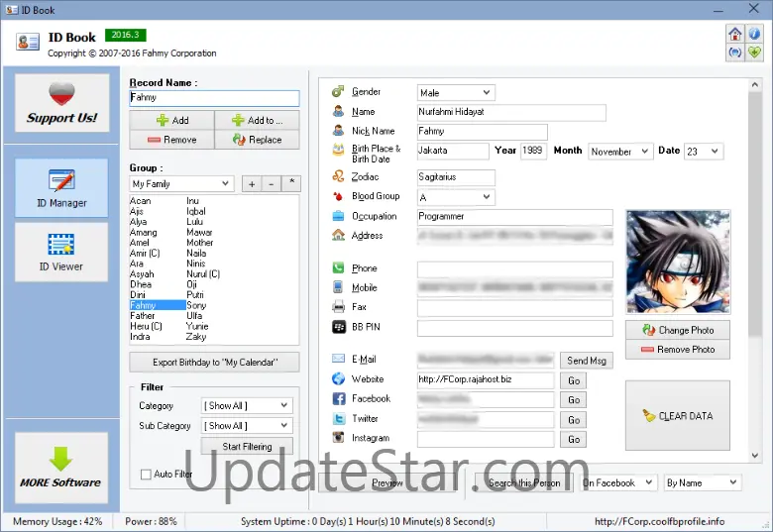773x532 pixels.
Task: Click the green heart donate icon
Action: pyautogui.click(x=754, y=53)
